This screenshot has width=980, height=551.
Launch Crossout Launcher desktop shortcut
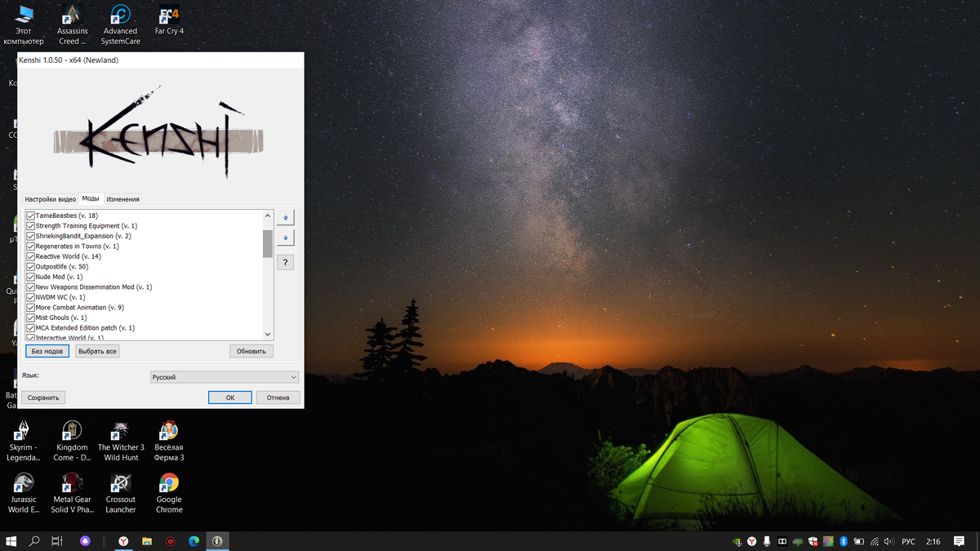tap(121, 493)
